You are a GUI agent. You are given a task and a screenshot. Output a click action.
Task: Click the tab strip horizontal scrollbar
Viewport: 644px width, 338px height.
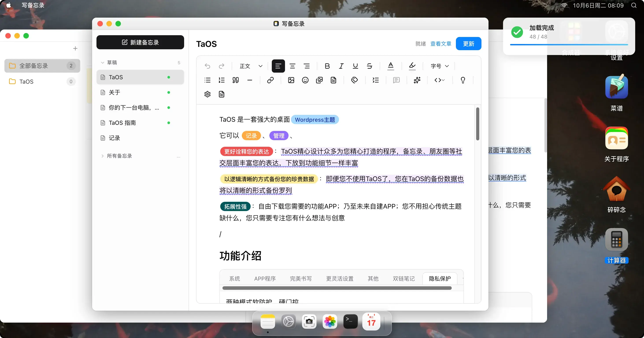[x=337, y=288]
